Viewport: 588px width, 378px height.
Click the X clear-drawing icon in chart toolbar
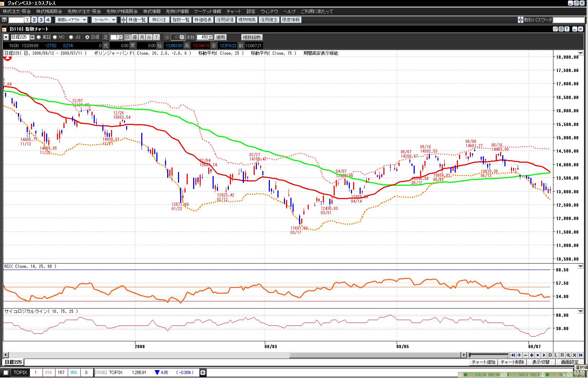pos(574,355)
